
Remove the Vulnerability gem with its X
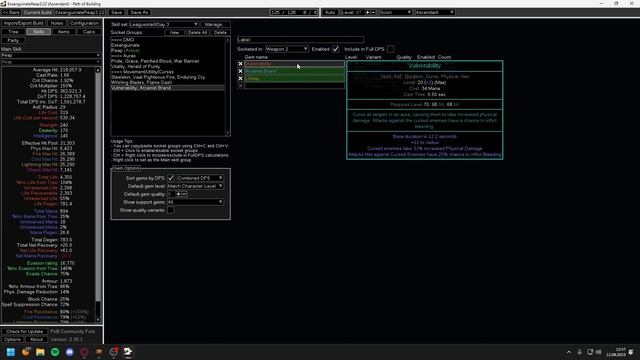pyautogui.click(x=240, y=64)
